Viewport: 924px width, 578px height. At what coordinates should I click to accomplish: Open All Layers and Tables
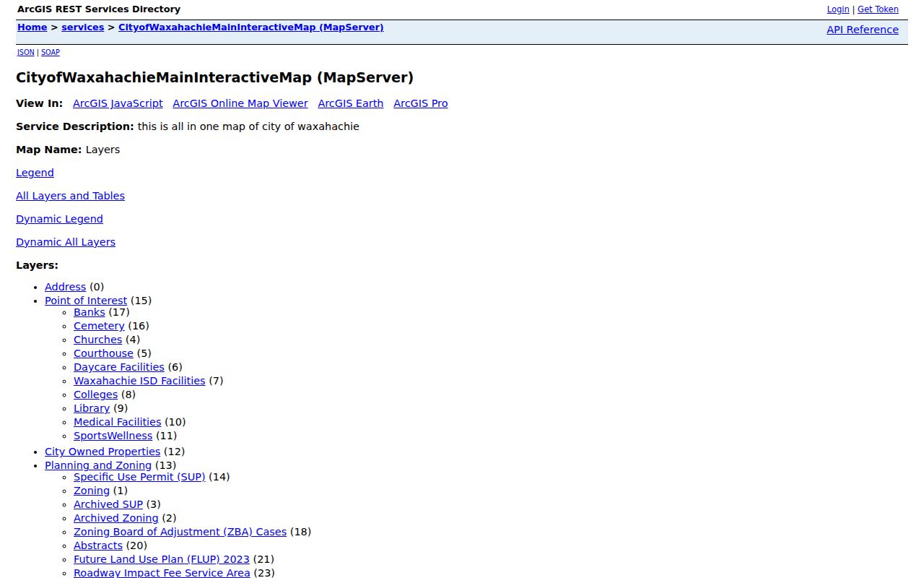click(x=70, y=196)
